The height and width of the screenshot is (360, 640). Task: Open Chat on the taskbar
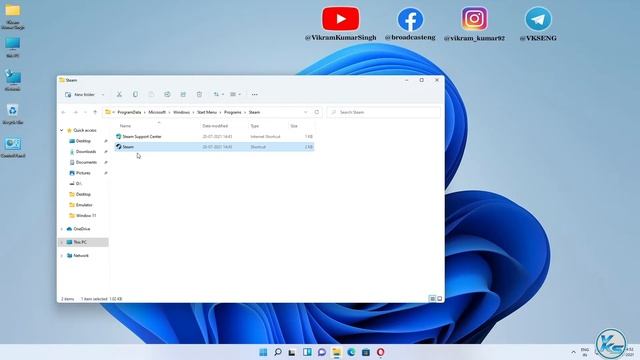(322, 352)
